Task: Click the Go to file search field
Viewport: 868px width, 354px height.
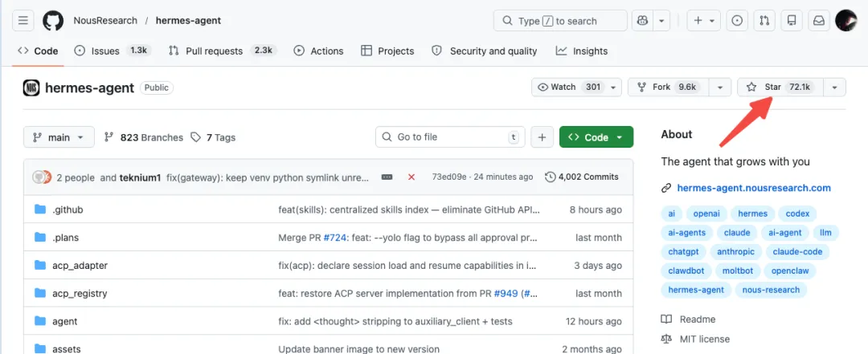Action: click(450, 137)
